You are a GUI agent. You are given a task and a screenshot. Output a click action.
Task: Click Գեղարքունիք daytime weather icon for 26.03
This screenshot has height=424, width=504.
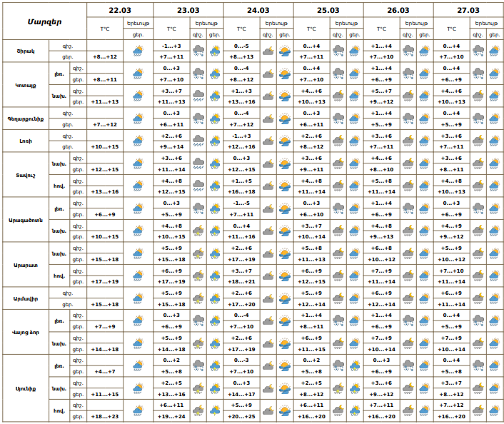point(425,118)
